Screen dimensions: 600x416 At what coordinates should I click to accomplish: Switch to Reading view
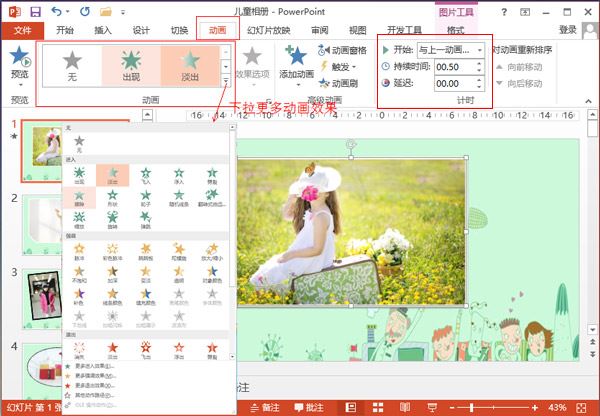(405, 407)
